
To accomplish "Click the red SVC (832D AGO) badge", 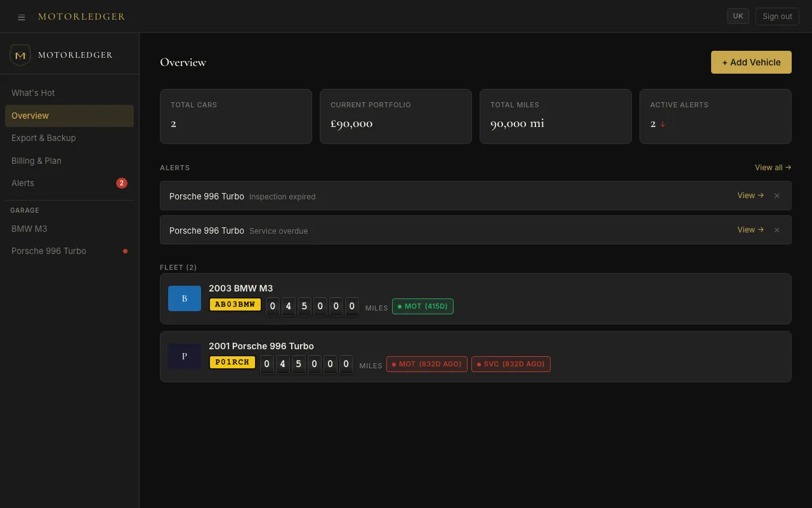I will 511,364.
